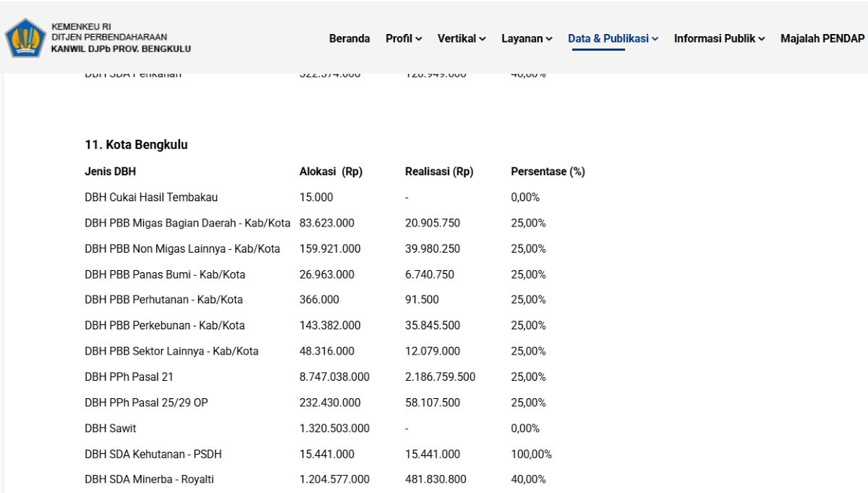The height and width of the screenshot is (493, 868).
Task: Select the Persentase (%) column header
Action: click(548, 172)
